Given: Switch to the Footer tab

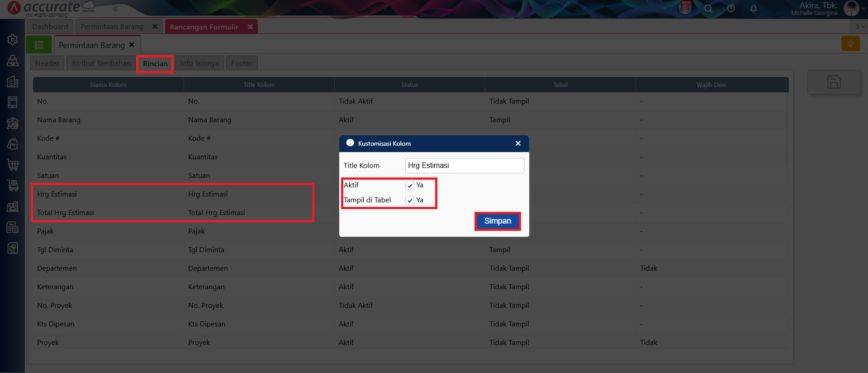Looking at the screenshot, I should pyautogui.click(x=242, y=63).
